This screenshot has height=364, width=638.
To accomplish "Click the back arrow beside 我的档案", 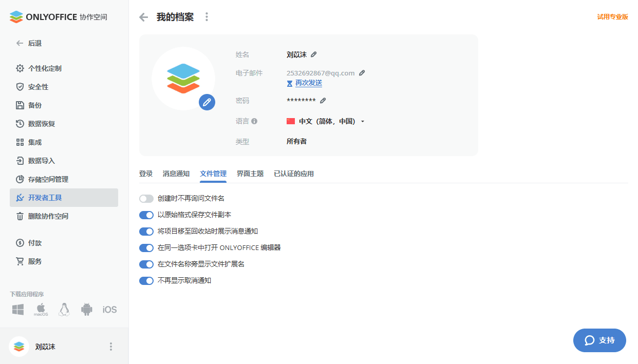I will [x=144, y=17].
